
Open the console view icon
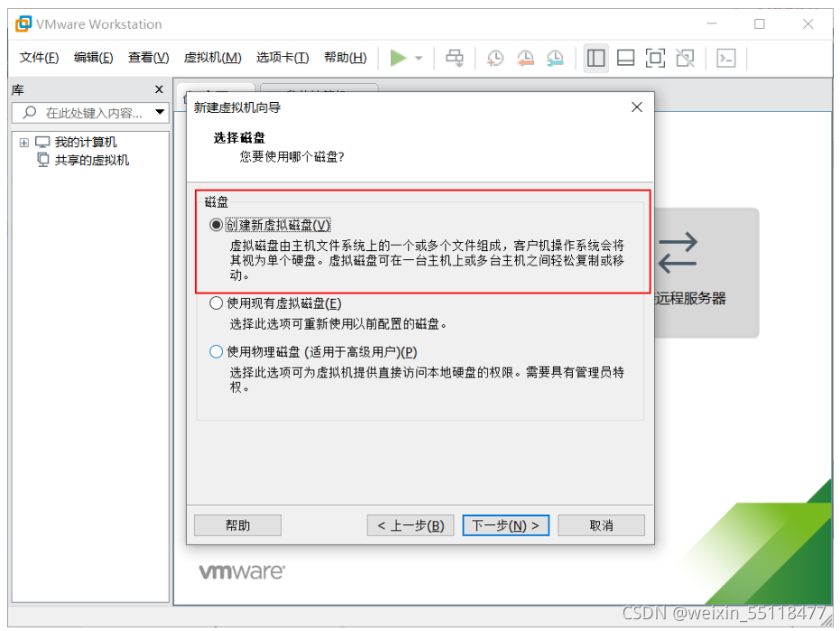(x=726, y=58)
